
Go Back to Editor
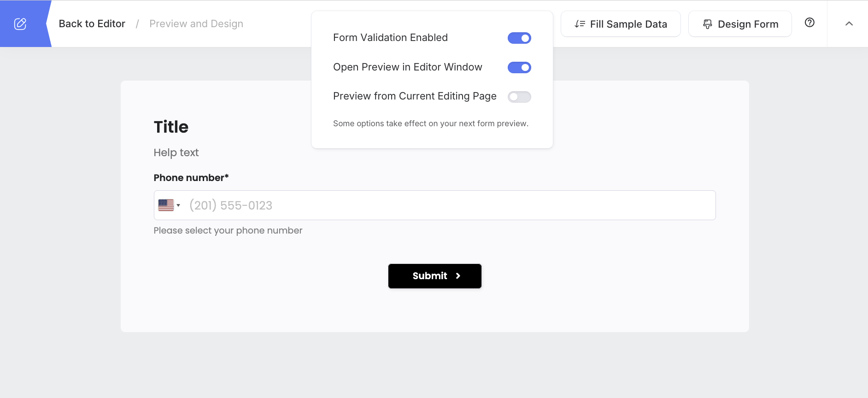pos(92,24)
